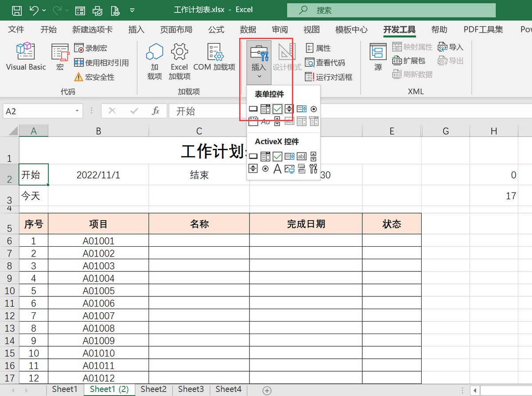
Task: Insert an ActiveX Text Box
Action: [301, 156]
